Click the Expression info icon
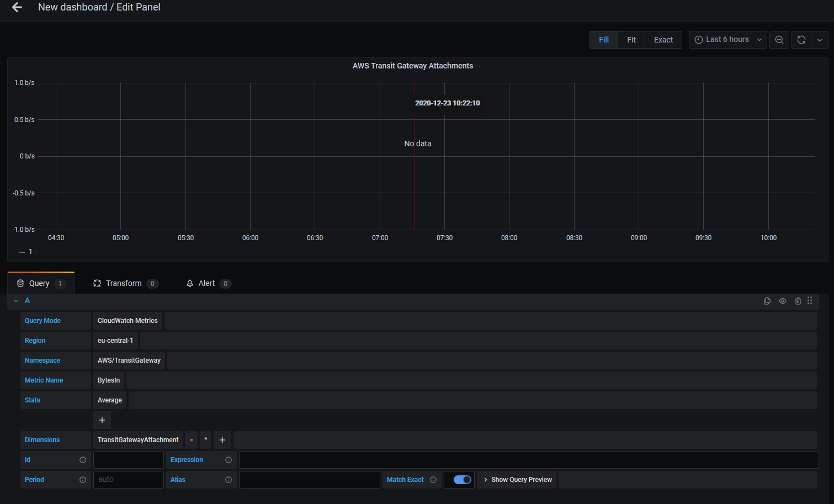This screenshot has width=834, height=504. pos(229,460)
